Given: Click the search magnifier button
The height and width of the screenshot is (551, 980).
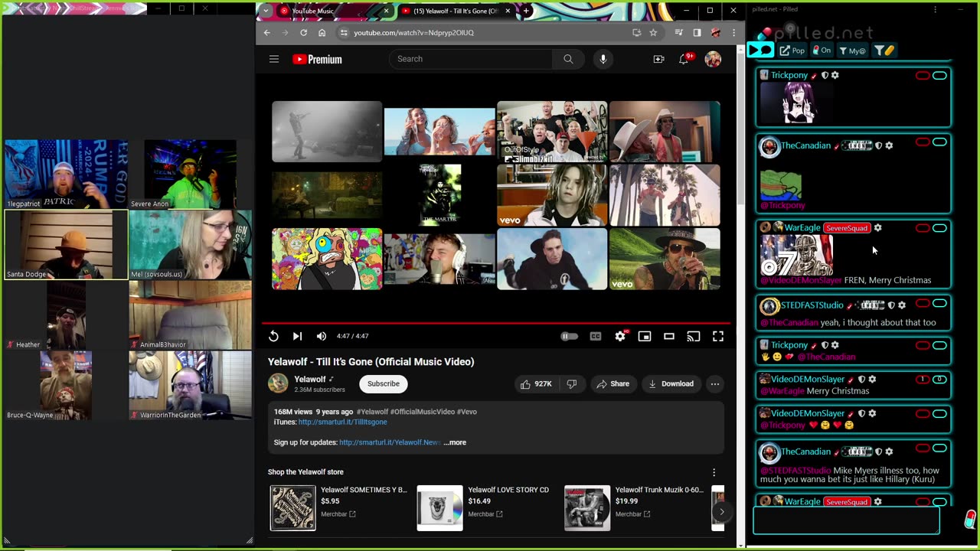Looking at the screenshot, I should tap(568, 59).
